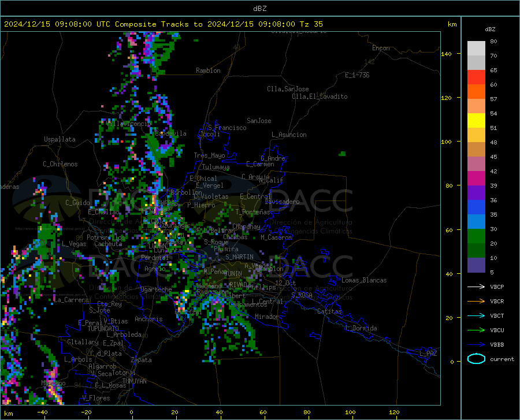Click the 'TUNUYAN' map label

(x=134, y=381)
